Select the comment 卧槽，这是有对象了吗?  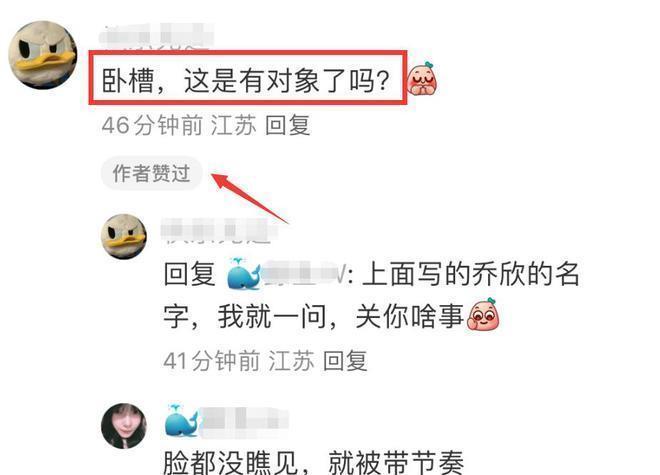[x=246, y=80]
